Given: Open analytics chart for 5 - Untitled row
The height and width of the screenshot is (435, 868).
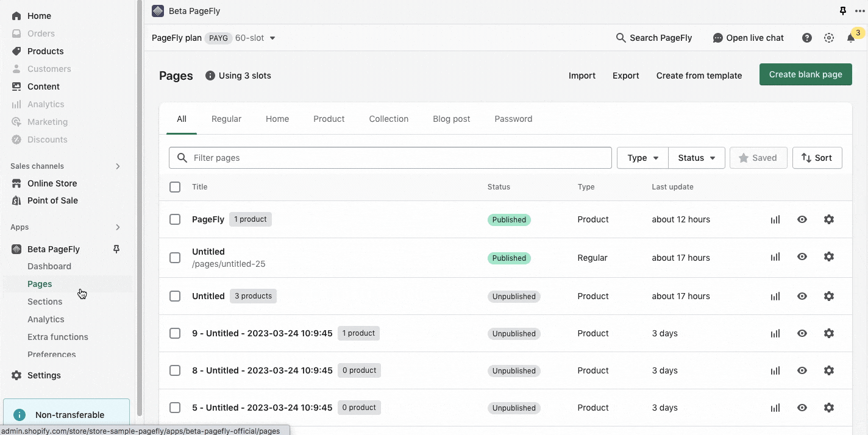Looking at the screenshot, I should click(x=775, y=408).
